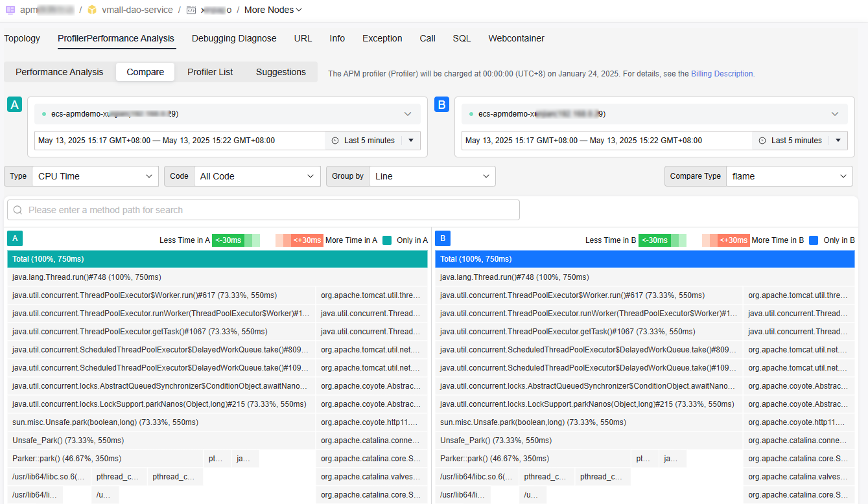This screenshot has width=868, height=504.
Task: Select the Performance Analysis sub-tab
Action: 60,72
